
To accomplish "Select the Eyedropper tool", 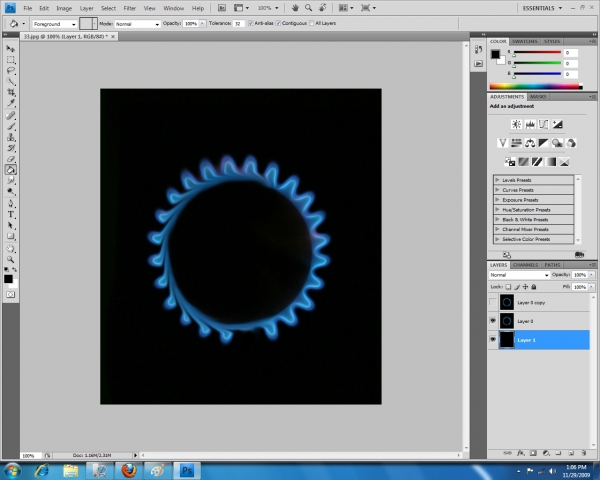I will [11, 103].
